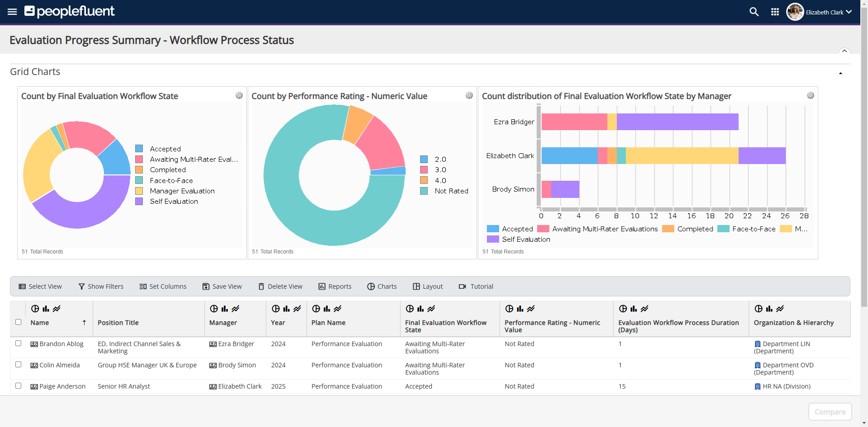Select the Colin Almeida row checkbox
This screenshot has height=427, width=868.
pos(19,365)
